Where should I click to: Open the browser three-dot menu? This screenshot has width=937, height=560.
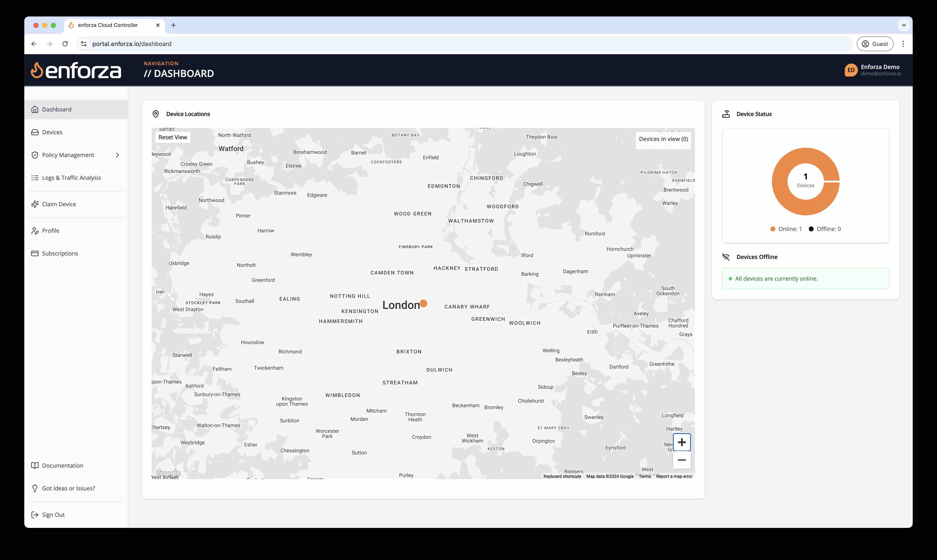903,44
